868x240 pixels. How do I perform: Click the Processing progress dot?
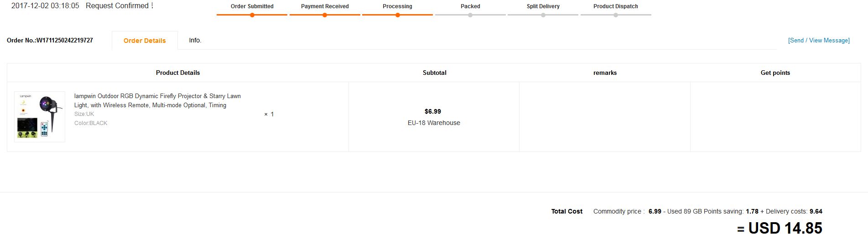398,15
